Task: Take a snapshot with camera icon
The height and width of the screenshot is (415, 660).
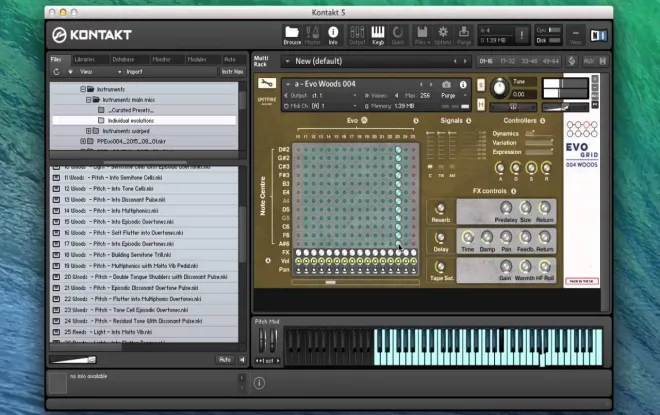Action: click(446, 85)
